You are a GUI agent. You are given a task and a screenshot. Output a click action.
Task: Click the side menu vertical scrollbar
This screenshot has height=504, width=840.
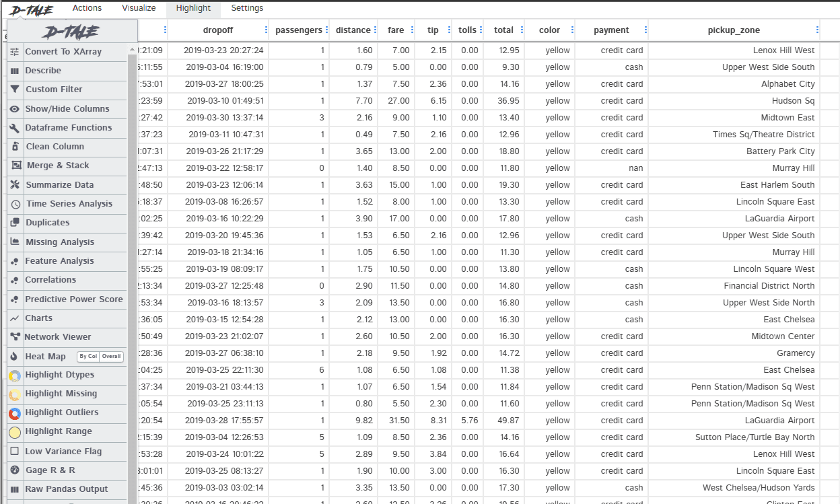point(132,269)
